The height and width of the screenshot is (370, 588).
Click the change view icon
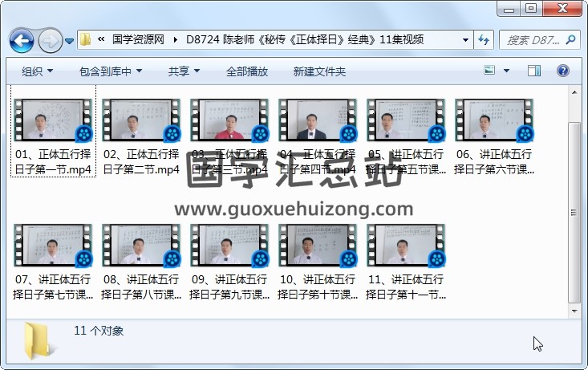coord(489,70)
